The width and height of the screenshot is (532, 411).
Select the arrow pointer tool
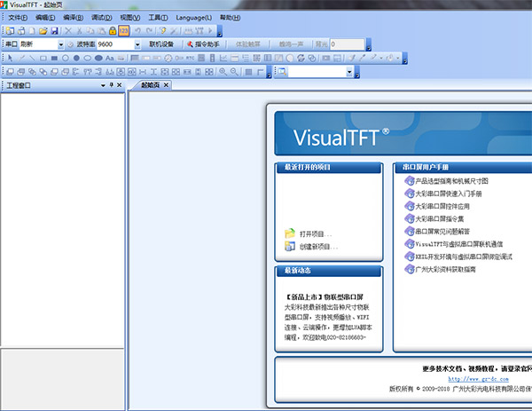10,58
